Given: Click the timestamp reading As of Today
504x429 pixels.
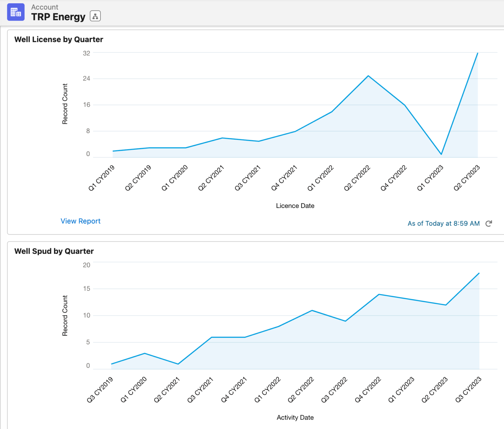Looking at the screenshot, I should point(443,223).
